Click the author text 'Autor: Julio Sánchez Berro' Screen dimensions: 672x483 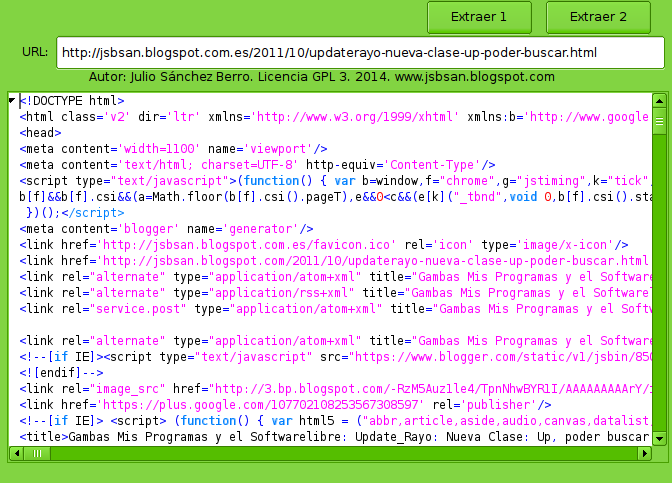(x=171, y=77)
